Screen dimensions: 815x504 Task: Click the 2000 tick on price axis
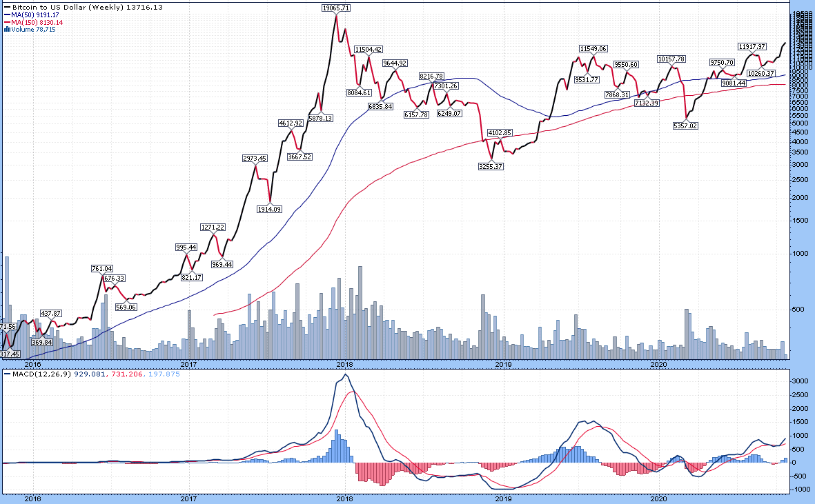[x=801, y=198]
